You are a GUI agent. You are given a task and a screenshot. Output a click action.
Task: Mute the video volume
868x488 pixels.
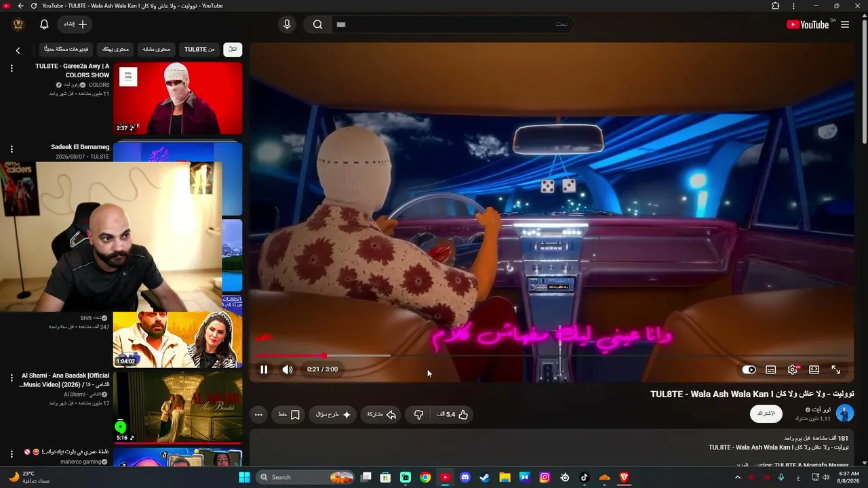[x=288, y=369]
